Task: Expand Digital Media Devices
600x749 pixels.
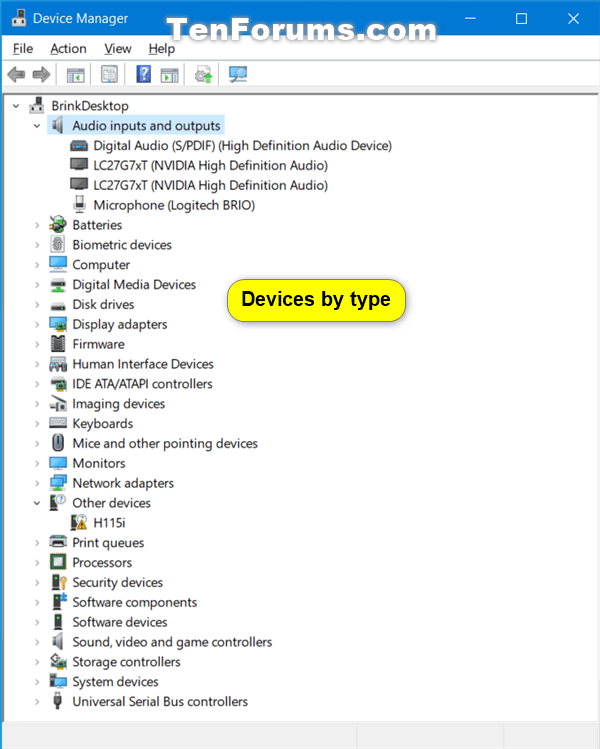Action: (37, 285)
